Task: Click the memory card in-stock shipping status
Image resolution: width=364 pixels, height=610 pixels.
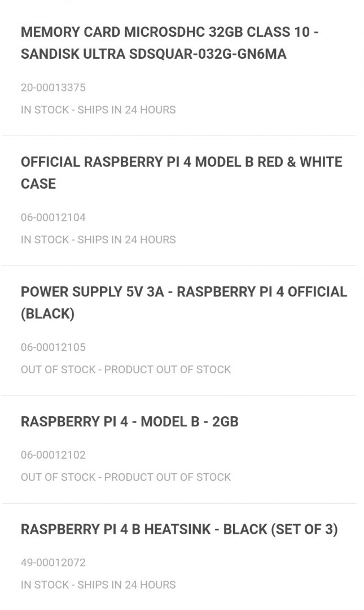Action: coord(98,110)
